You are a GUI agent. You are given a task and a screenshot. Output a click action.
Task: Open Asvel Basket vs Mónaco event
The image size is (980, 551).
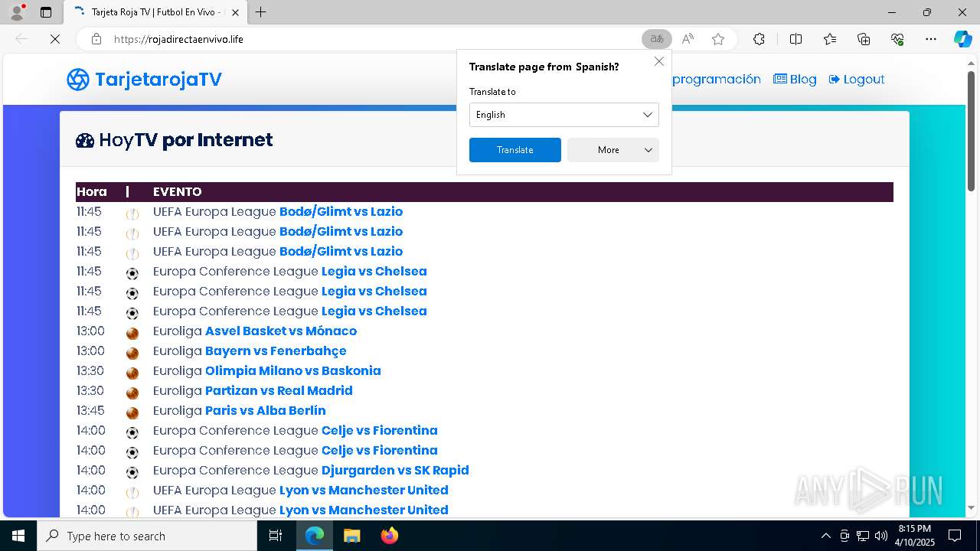[281, 331]
